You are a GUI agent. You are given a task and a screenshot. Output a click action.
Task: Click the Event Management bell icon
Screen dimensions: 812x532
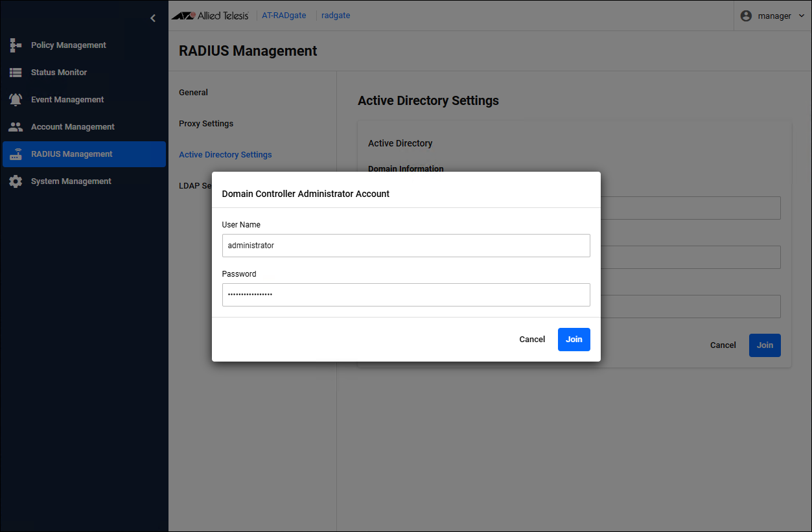click(16, 100)
